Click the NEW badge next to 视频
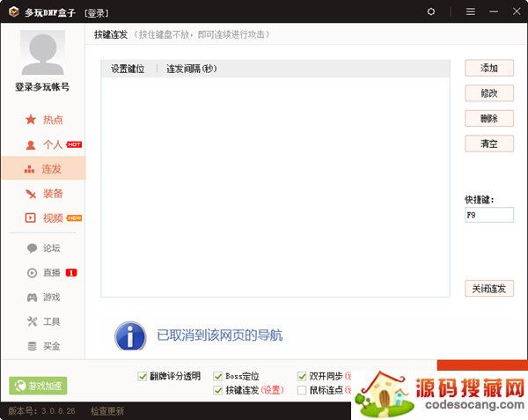The image size is (528, 420). coord(74,217)
